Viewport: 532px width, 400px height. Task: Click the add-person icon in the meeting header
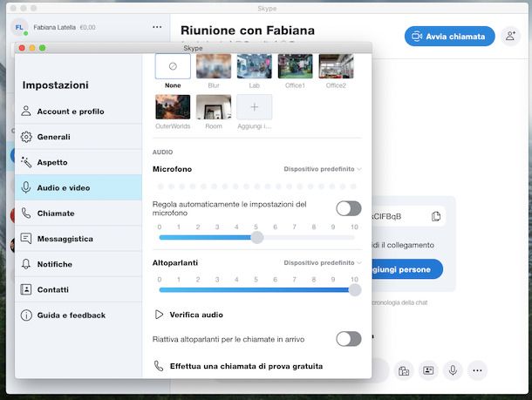pyautogui.click(x=510, y=36)
